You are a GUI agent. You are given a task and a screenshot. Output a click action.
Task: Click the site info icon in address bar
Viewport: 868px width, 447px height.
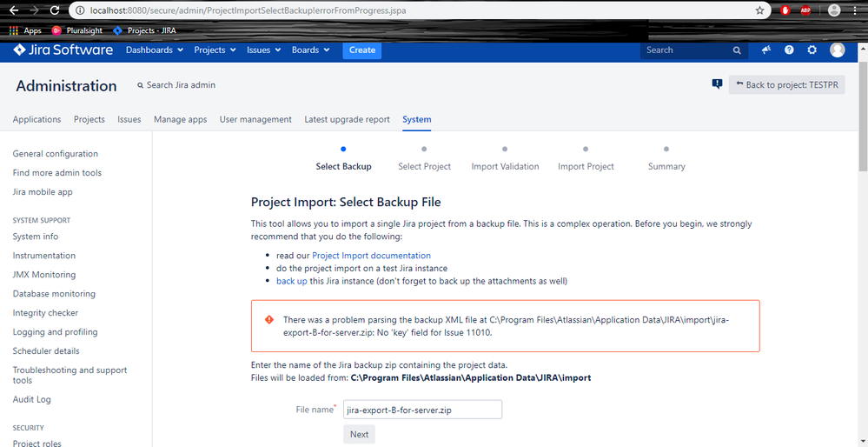pyautogui.click(x=80, y=10)
